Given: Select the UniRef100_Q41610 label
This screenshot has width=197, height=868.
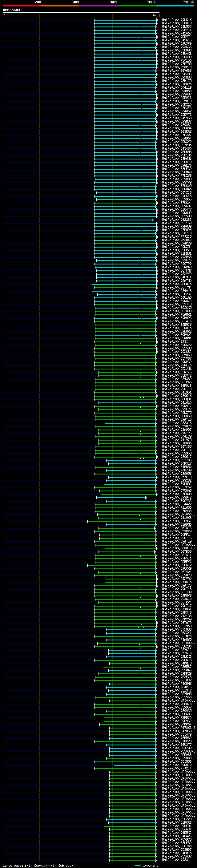Looking at the screenshot, I should (177, 402).
